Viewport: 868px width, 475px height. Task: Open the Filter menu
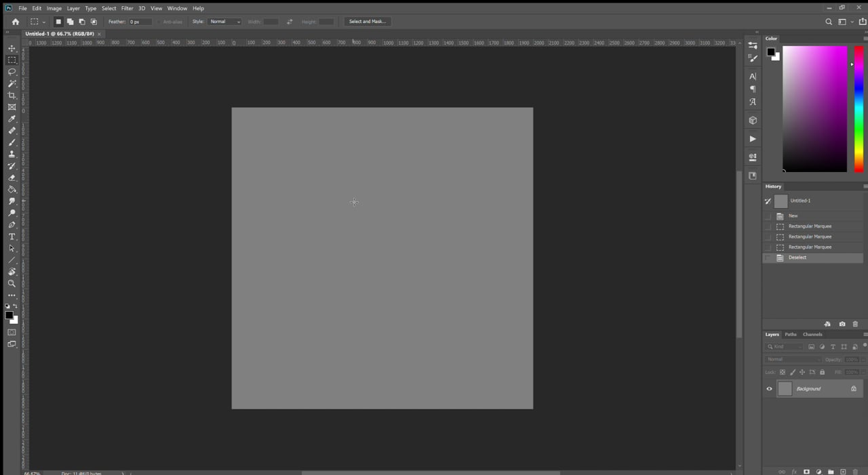point(127,8)
